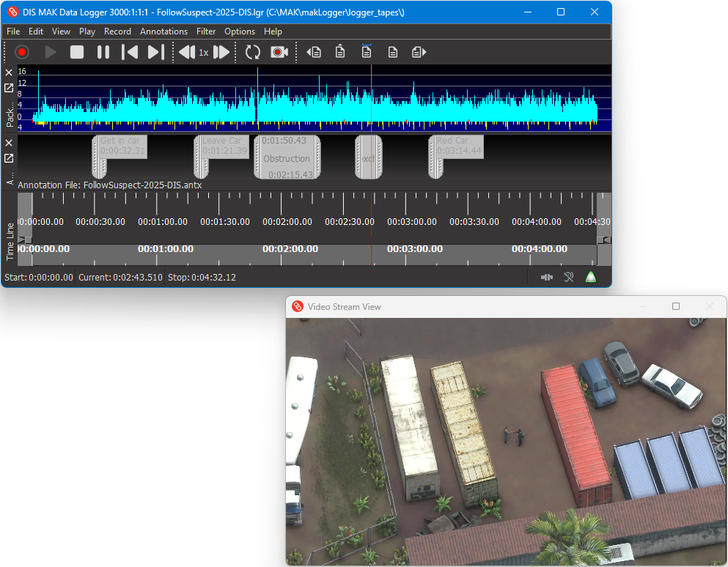
Task: Skip to the end of recording
Action: 155,52
